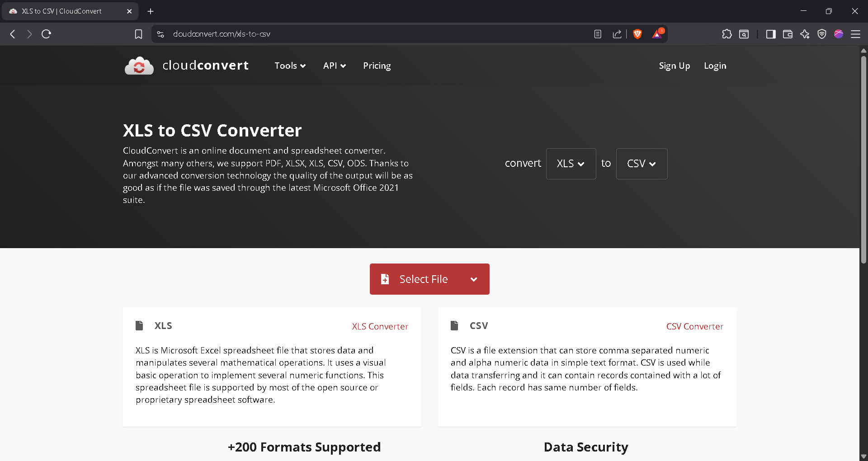Open the CSV target format dropdown
The width and height of the screenshot is (868, 461).
[x=642, y=164]
